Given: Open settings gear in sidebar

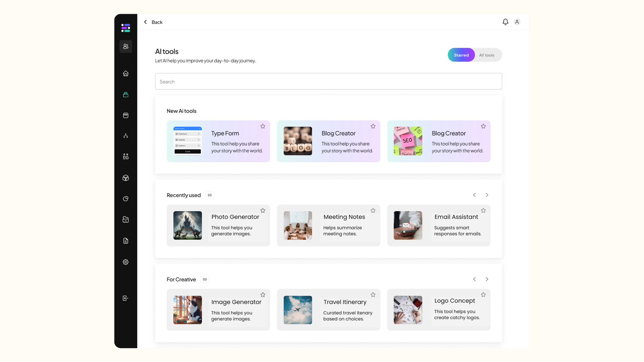Looking at the screenshot, I should tap(126, 262).
